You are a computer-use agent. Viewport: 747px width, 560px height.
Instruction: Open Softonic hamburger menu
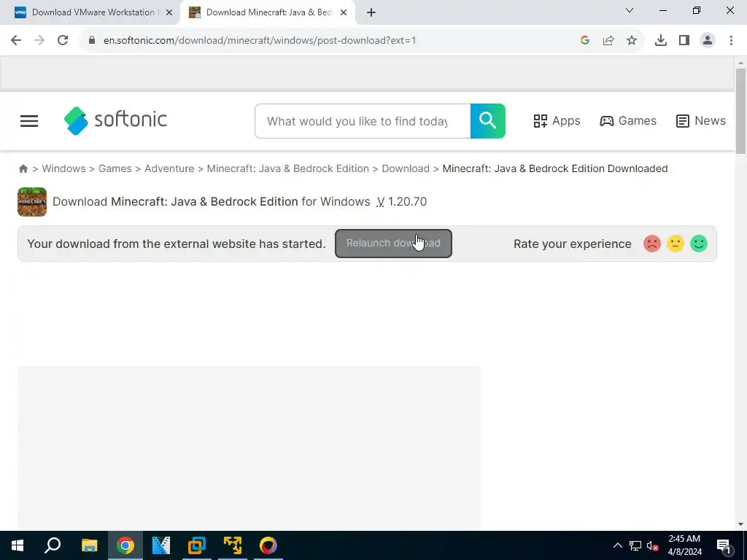(x=29, y=121)
